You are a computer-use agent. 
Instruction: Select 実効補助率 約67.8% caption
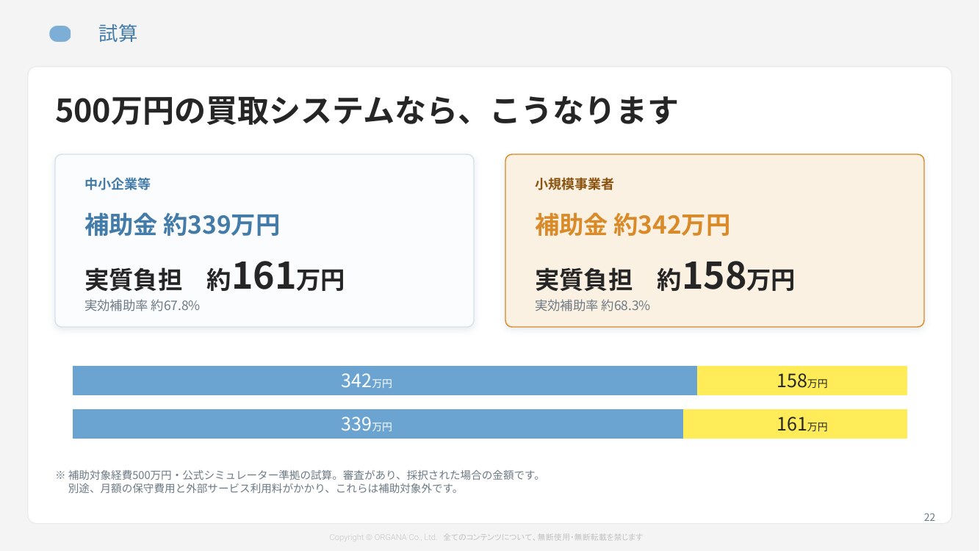(143, 306)
